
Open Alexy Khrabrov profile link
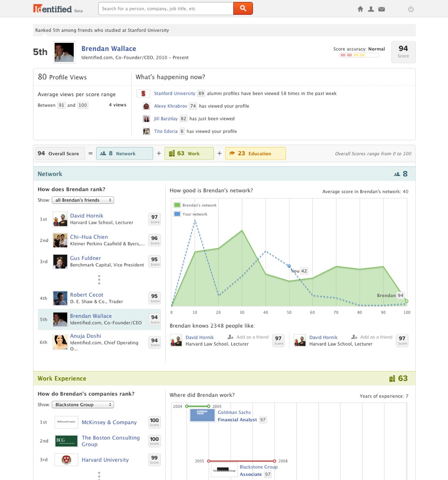click(170, 106)
